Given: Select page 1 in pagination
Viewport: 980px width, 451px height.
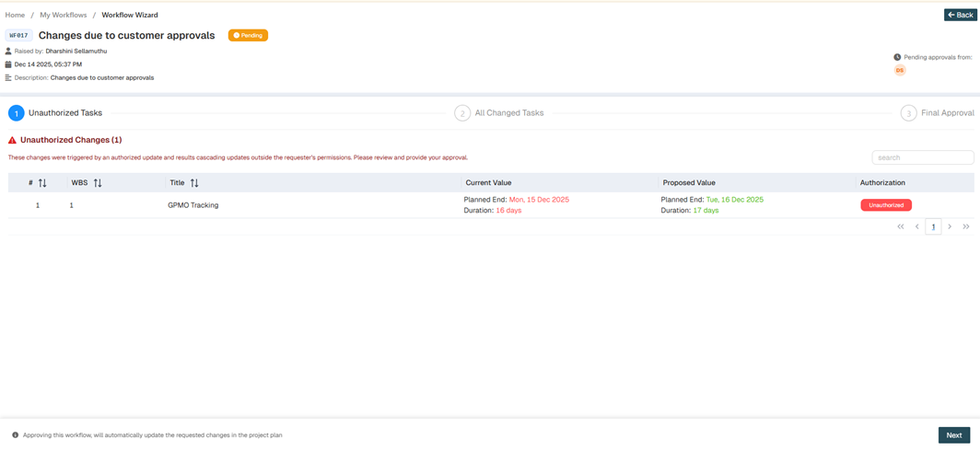Looking at the screenshot, I should pos(933,226).
